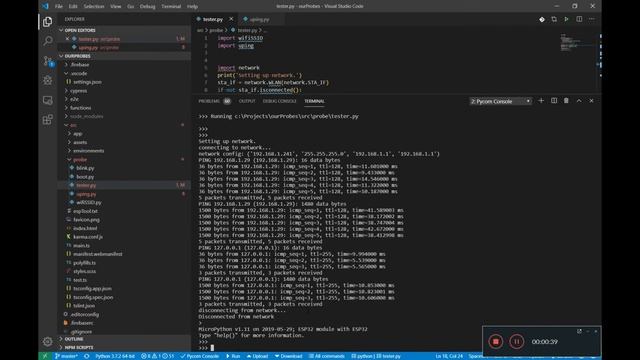Stop the screen recording
Screen dimensions: 640x360
point(496,342)
